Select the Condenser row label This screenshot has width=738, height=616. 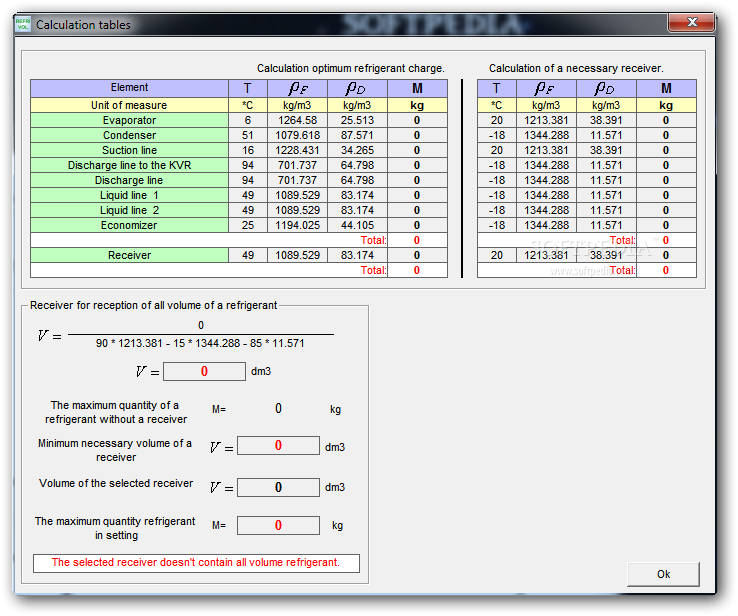click(129, 135)
